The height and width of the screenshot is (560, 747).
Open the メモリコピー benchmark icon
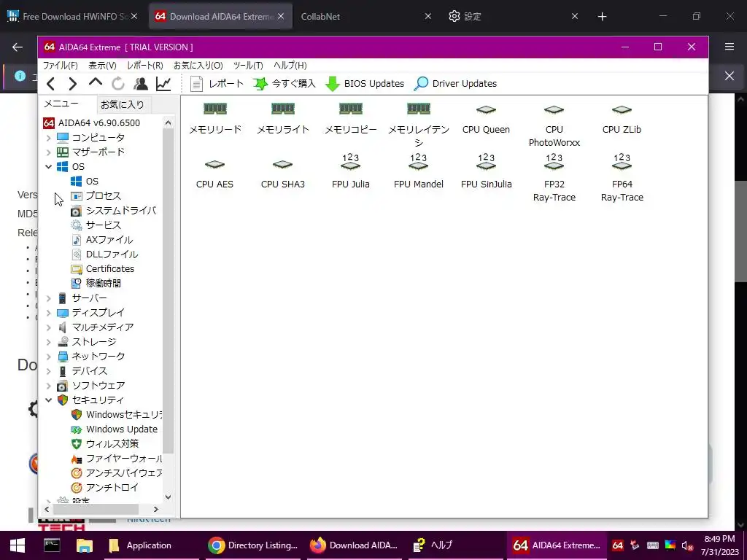coord(351,117)
